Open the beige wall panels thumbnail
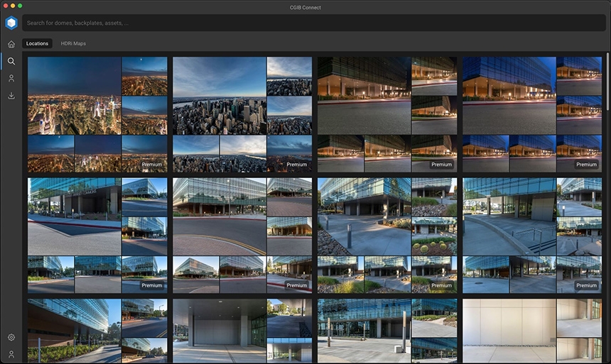Image resolution: width=611 pixels, height=364 pixels. [x=509, y=331]
